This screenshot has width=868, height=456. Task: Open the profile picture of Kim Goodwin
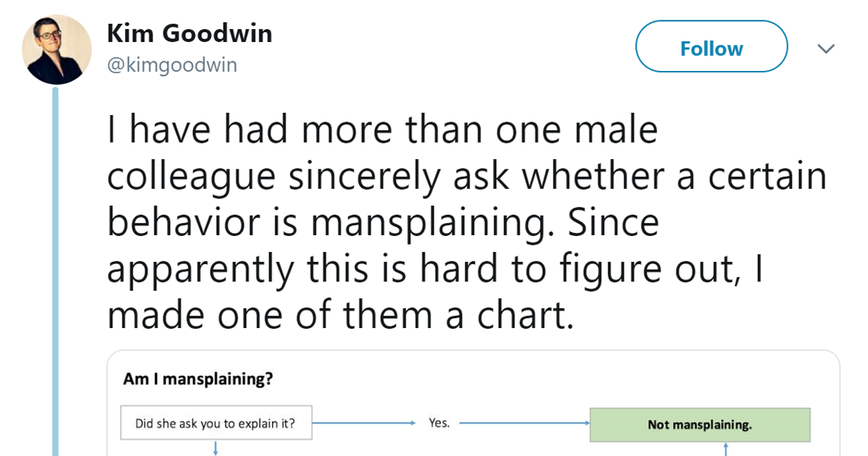[56, 48]
